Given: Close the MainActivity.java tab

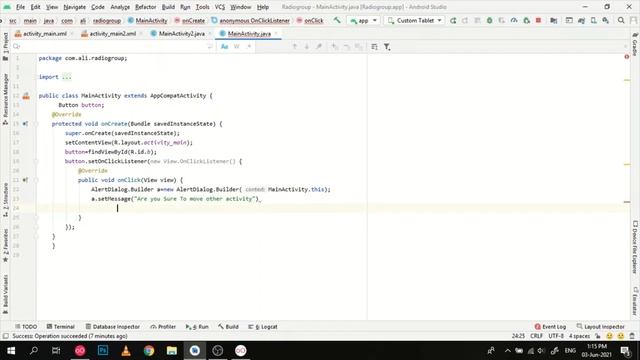Looking at the screenshot, I should (276, 34).
